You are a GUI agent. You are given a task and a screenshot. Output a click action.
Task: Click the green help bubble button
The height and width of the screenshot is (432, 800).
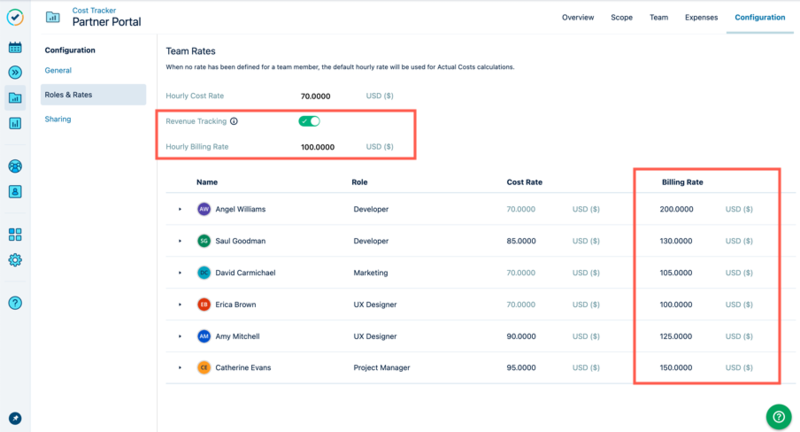point(778,416)
